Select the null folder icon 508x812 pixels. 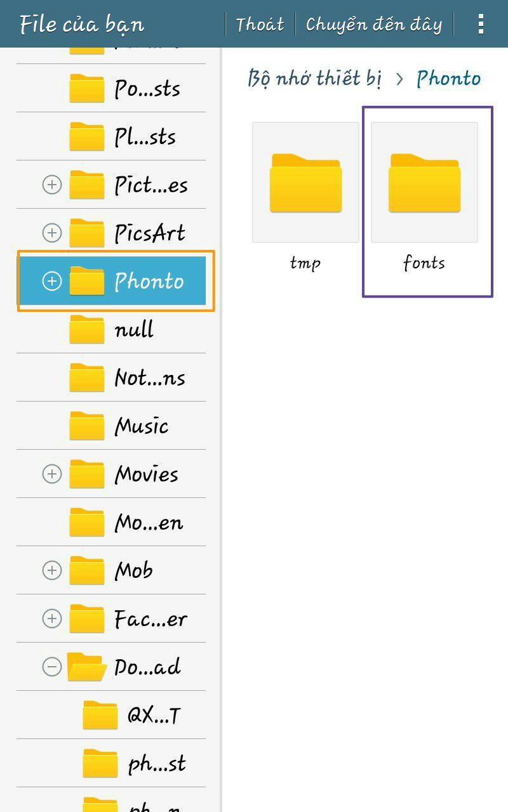[86, 329]
